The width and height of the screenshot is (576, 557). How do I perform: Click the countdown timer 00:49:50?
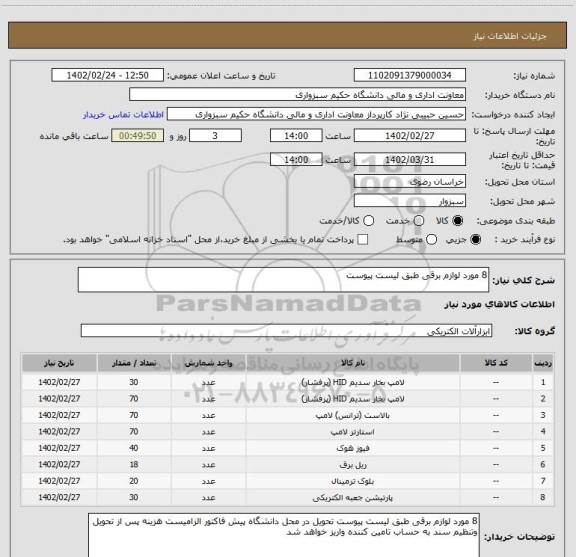[138, 136]
